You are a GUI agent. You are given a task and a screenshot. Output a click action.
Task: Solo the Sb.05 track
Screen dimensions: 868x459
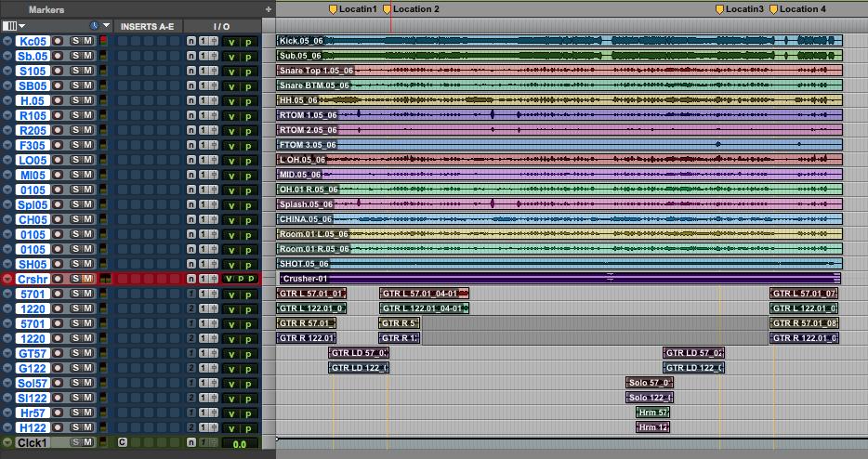tap(75, 56)
